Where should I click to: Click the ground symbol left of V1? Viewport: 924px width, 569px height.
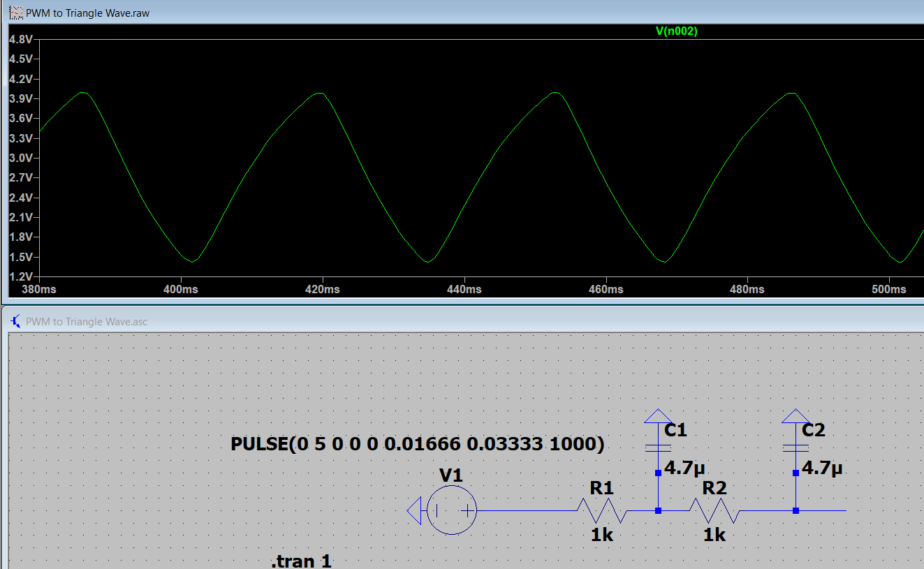coord(414,510)
